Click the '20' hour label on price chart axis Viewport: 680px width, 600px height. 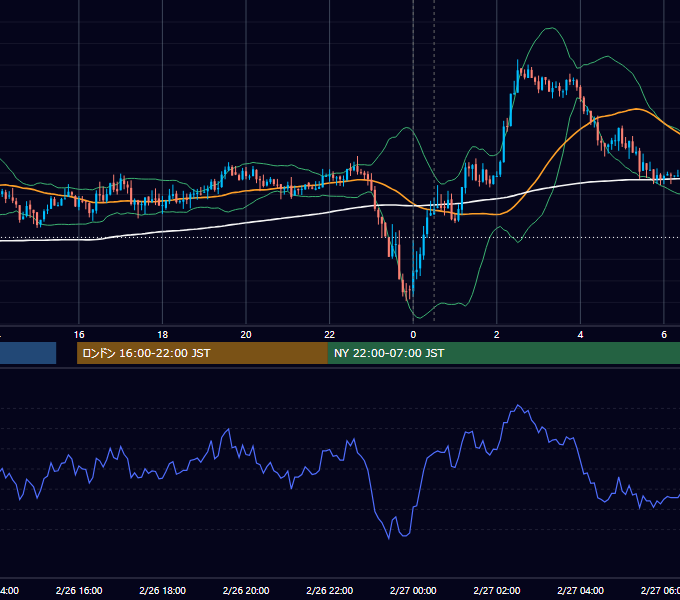[246, 335]
